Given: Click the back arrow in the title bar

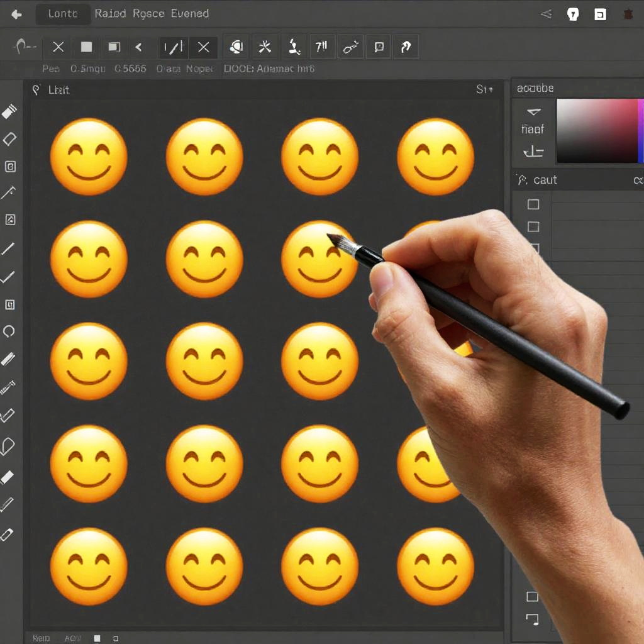Looking at the screenshot, I should pyautogui.click(x=16, y=14).
